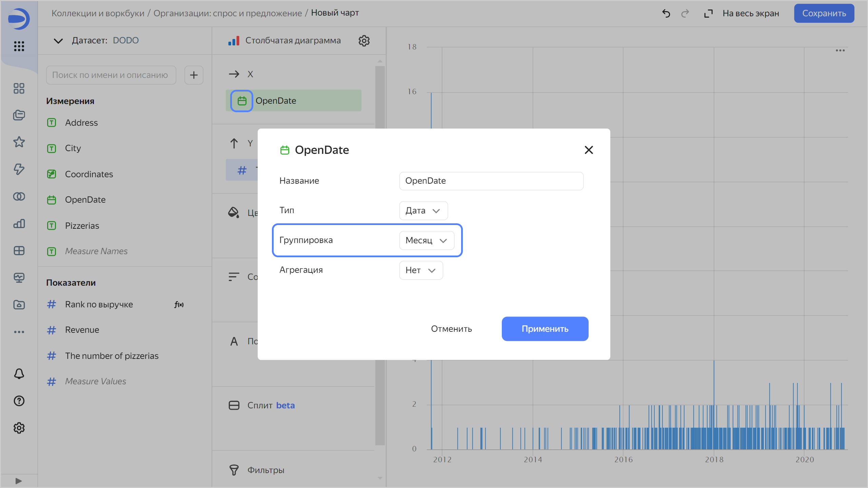Open the Тип dropdown showing Дата
The width and height of the screenshot is (868, 488).
click(x=423, y=210)
